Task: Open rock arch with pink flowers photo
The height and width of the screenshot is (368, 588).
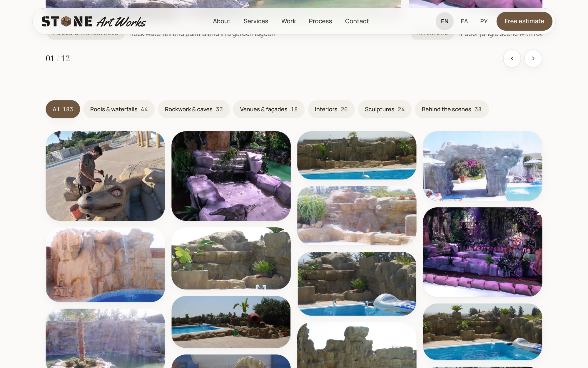Action: click(x=482, y=166)
